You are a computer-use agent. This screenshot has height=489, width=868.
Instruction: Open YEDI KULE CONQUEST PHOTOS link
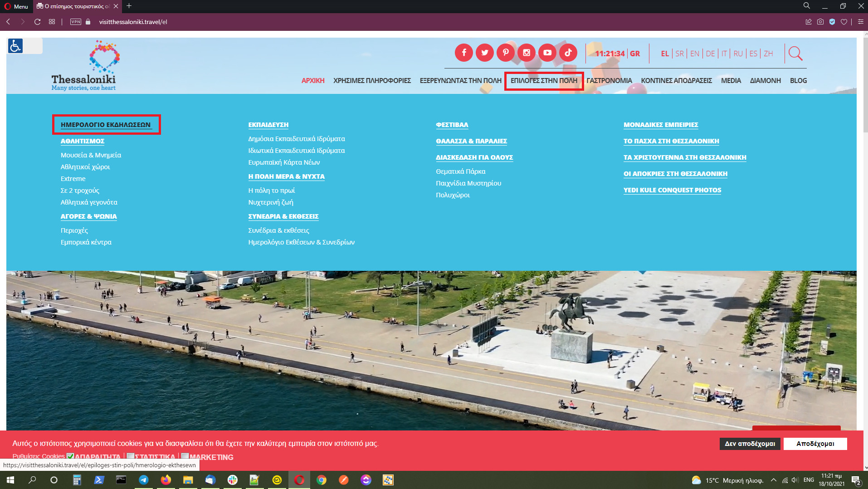(x=672, y=190)
